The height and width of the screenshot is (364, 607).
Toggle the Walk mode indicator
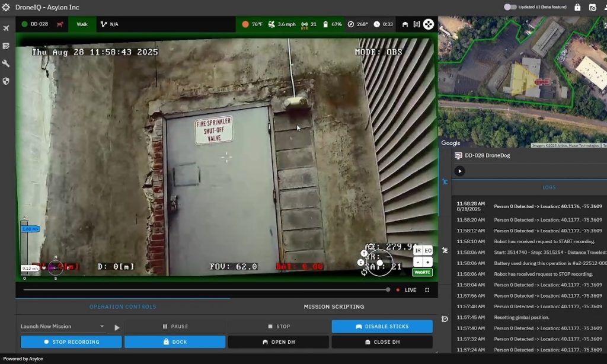pyautogui.click(x=82, y=24)
